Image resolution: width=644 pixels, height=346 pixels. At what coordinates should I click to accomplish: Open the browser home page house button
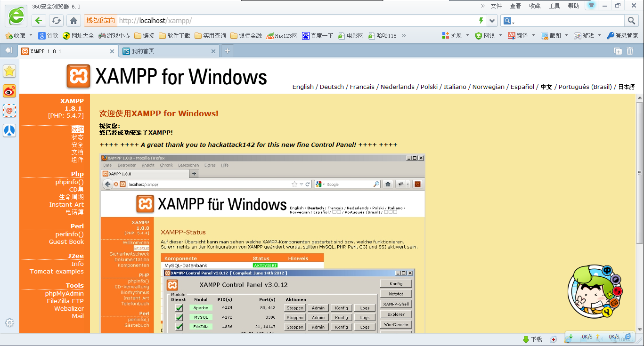pyautogui.click(x=73, y=21)
